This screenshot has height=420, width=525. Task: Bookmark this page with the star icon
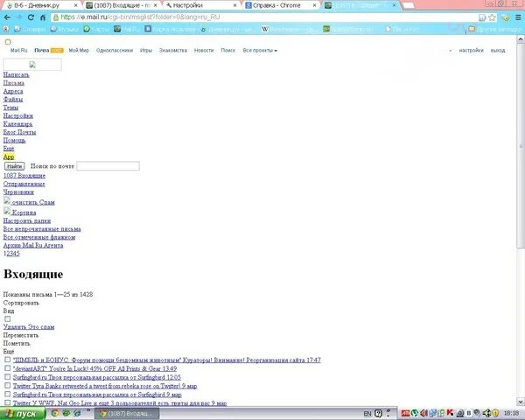492,17
